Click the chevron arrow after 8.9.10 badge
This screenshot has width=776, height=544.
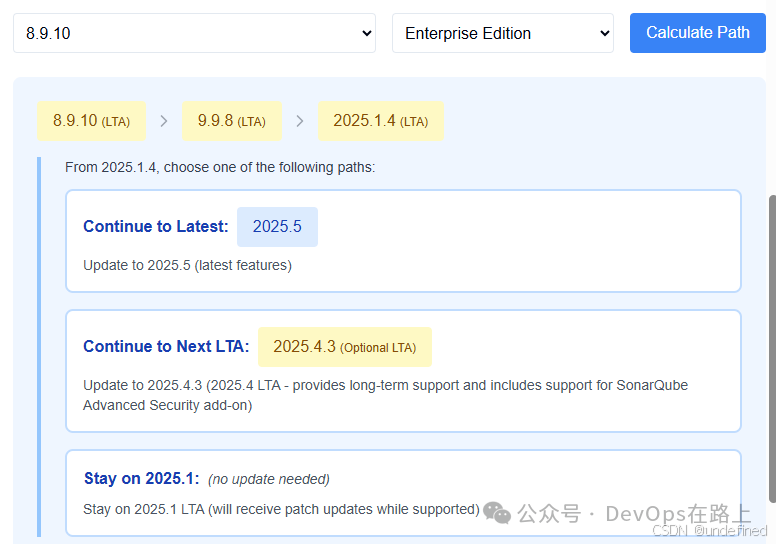[164, 121]
